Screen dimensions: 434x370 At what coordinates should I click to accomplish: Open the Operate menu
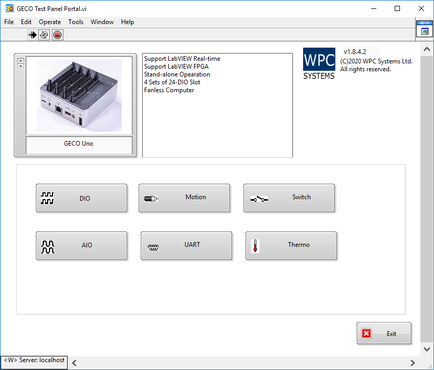click(x=50, y=22)
